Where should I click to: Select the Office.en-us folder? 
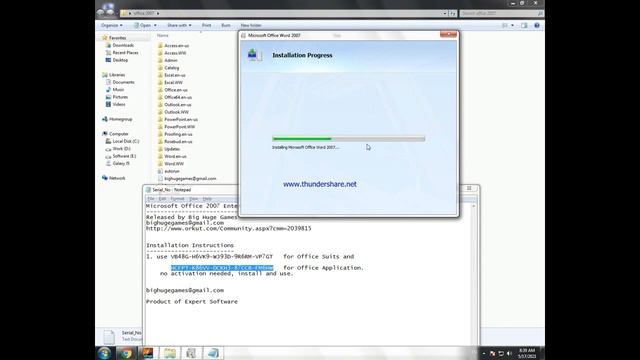(x=176, y=90)
